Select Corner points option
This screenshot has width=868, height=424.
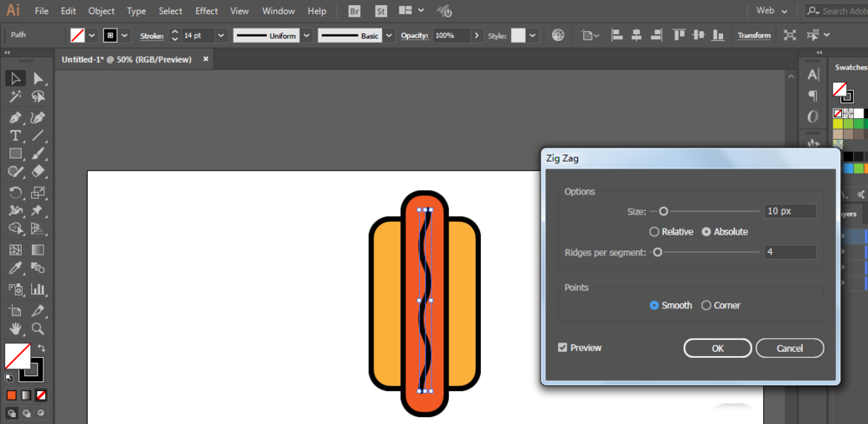[x=706, y=305]
